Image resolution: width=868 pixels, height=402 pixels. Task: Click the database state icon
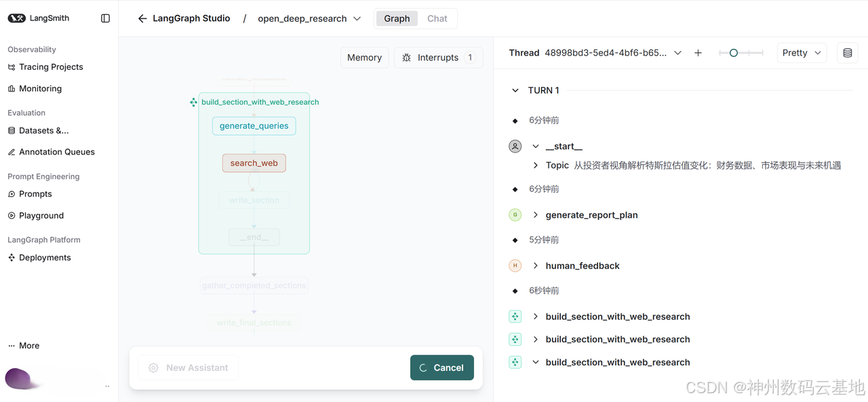point(847,53)
